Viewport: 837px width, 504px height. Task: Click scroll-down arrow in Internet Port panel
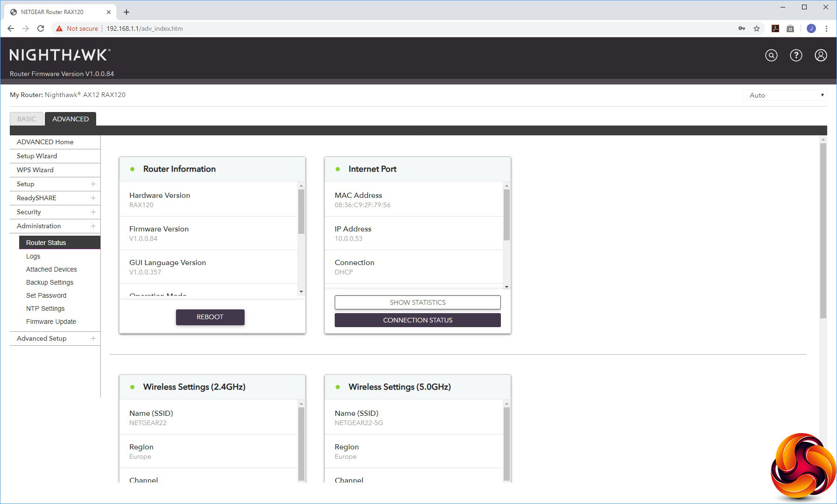click(506, 287)
